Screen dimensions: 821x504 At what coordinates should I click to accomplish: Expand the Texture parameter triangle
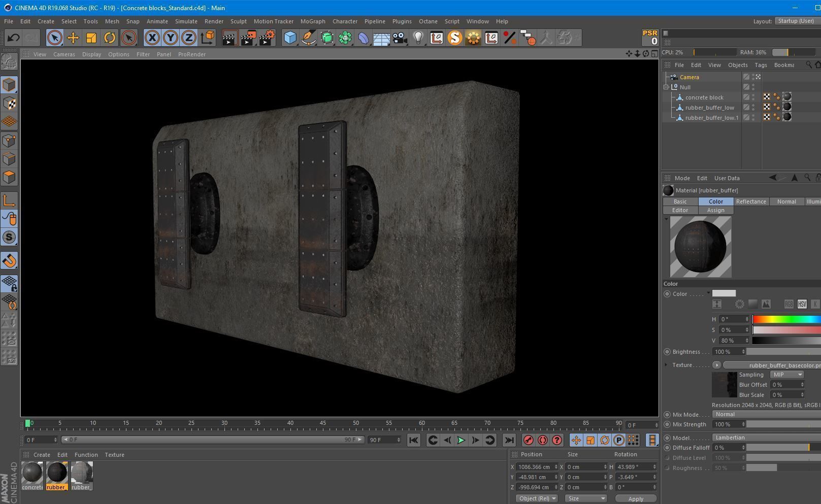click(666, 364)
